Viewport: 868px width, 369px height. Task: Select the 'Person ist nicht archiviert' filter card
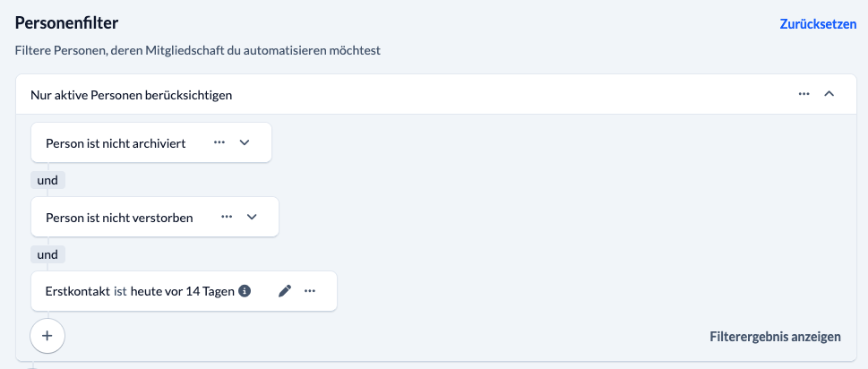(151, 142)
